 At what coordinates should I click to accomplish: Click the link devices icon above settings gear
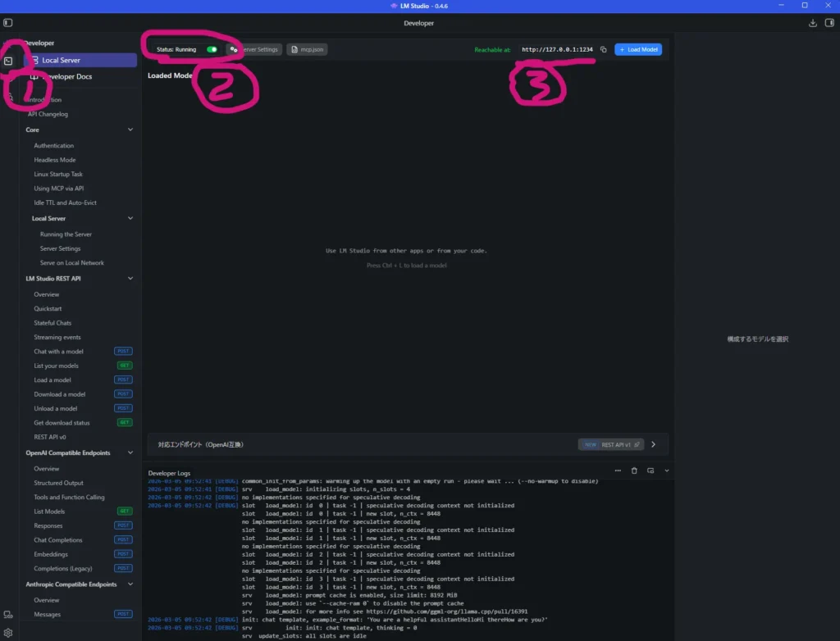coord(8,615)
